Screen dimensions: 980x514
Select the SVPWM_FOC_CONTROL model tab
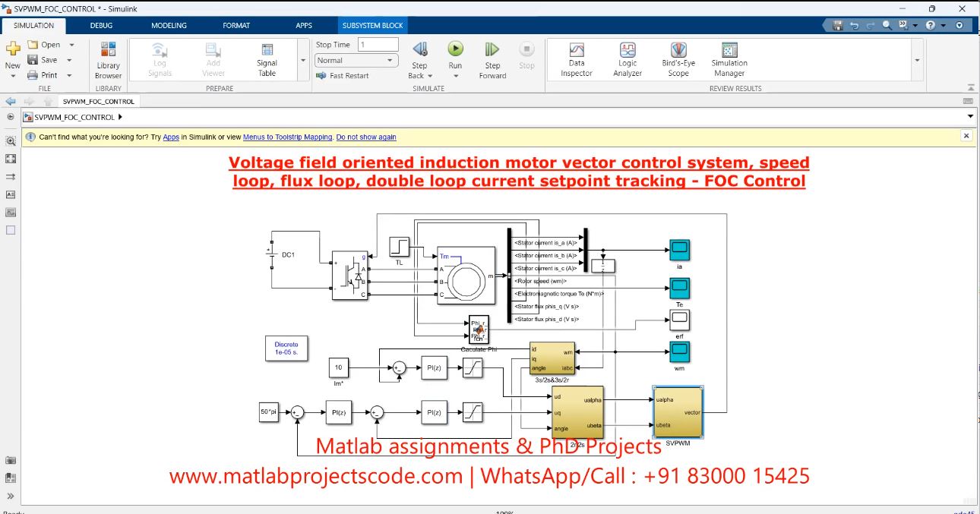(x=98, y=101)
